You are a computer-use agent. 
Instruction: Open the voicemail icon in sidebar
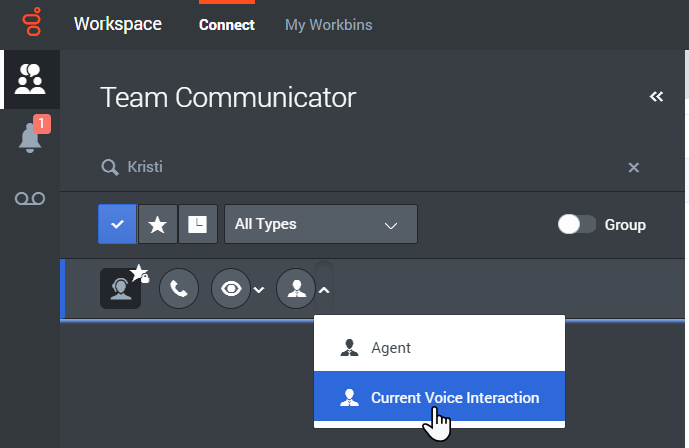(30, 199)
